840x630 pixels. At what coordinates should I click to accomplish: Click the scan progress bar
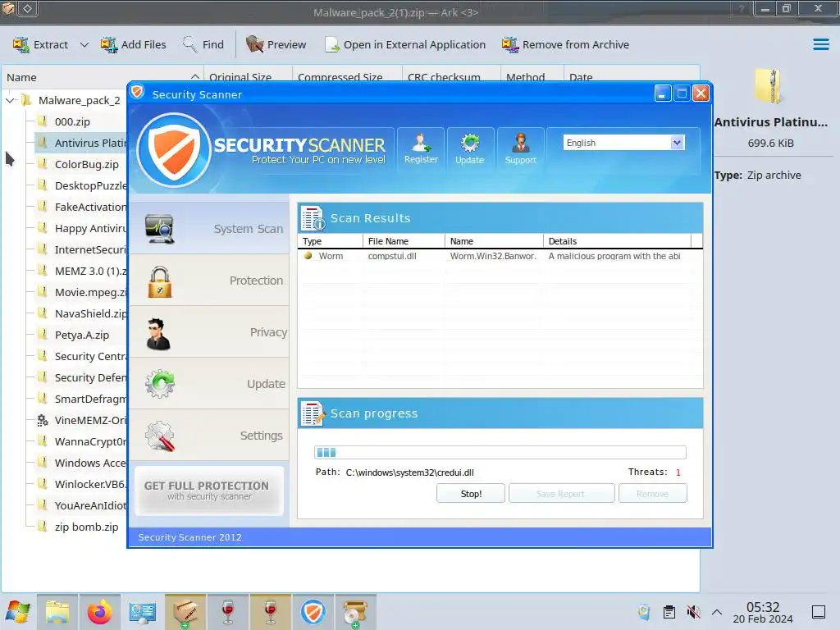tap(500, 452)
